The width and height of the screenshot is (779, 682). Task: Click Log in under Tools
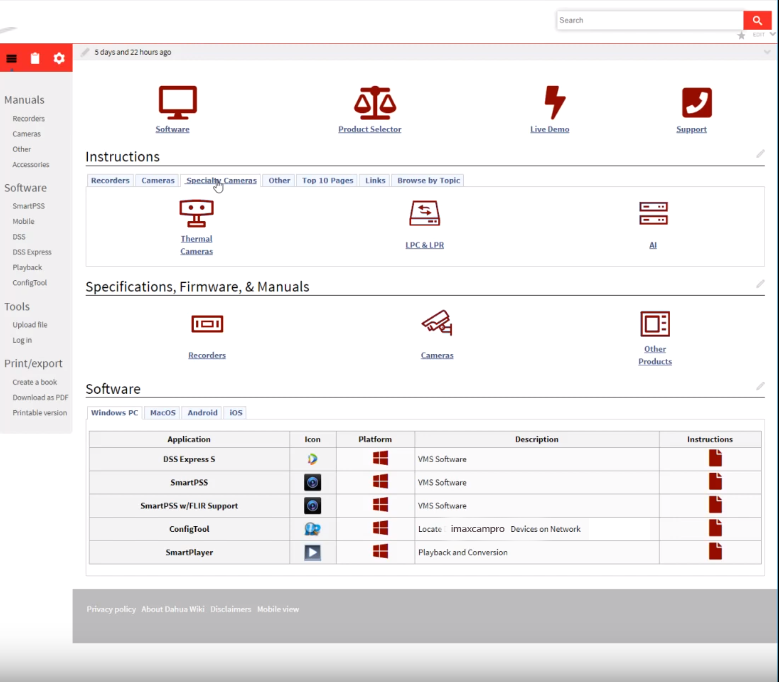click(22, 340)
